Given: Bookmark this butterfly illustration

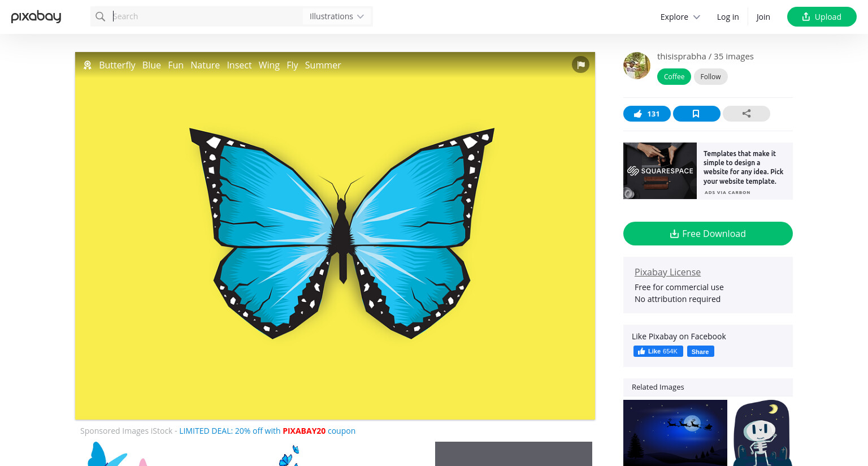Looking at the screenshot, I should click(696, 114).
